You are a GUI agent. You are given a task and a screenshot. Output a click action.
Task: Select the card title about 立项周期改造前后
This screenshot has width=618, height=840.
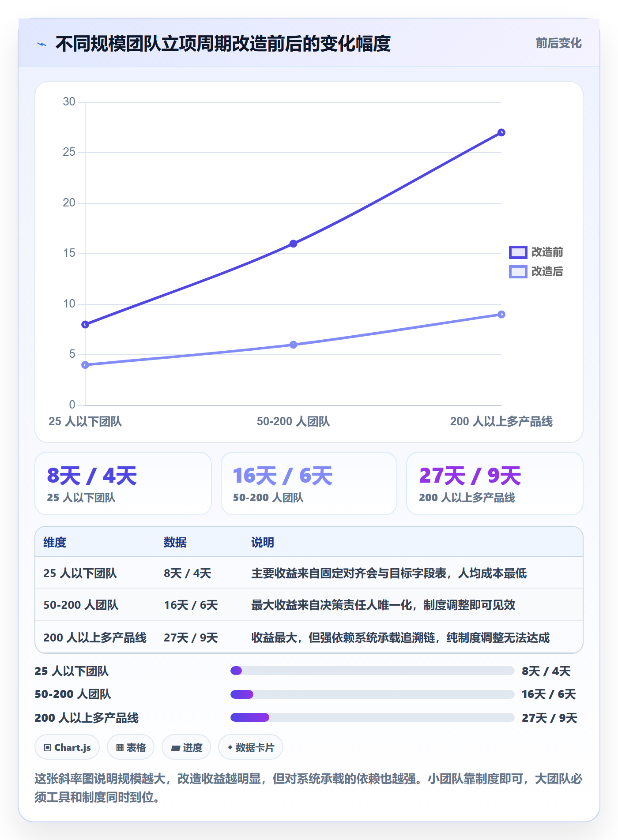click(223, 44)
